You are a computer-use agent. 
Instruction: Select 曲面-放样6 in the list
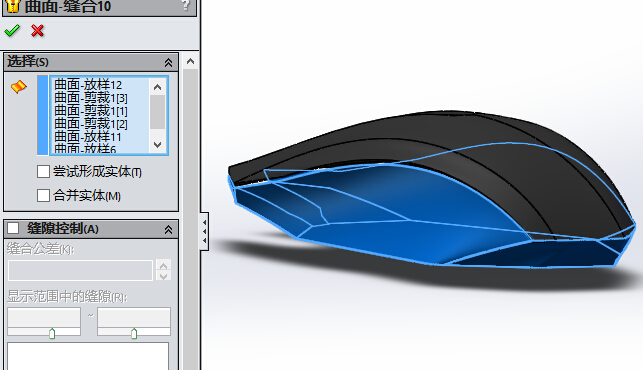(x=85, y=148)
